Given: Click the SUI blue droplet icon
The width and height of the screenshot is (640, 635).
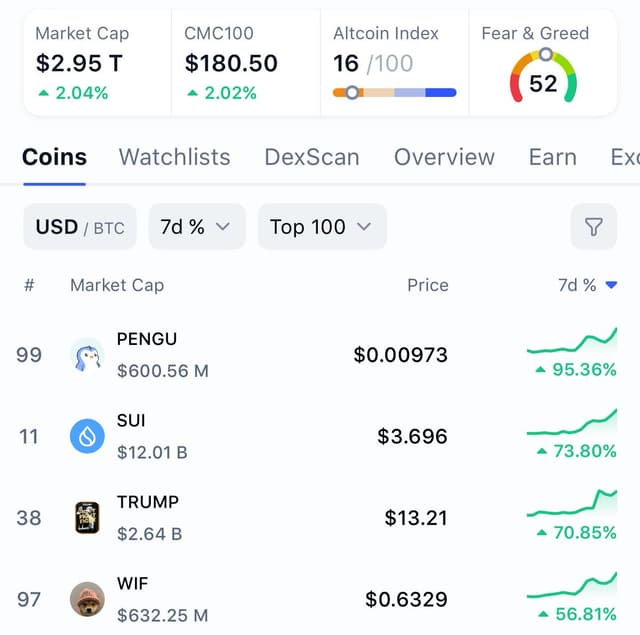Looking at the screenshot, I should (x=87, y=436).
